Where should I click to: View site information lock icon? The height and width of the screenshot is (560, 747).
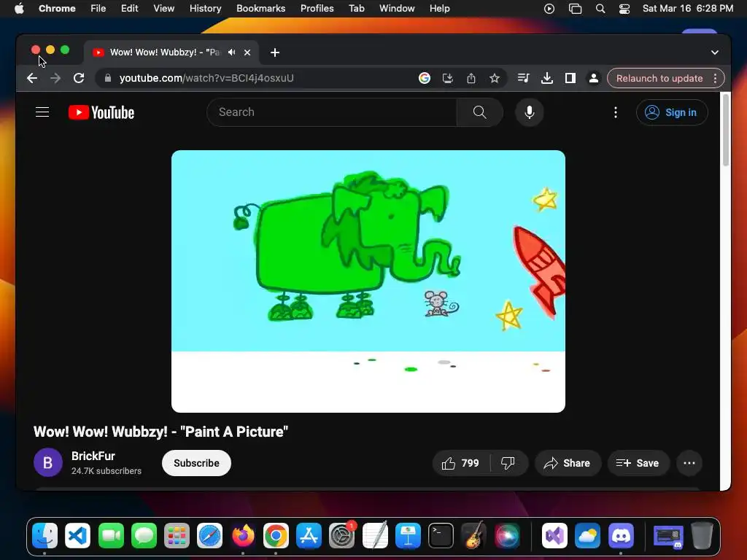(108, 78)
